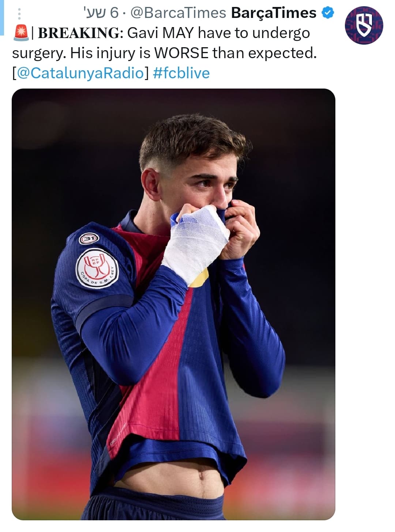Click the bold BREAKING text
The image size is (395, 532).
(x=79, y=33)
